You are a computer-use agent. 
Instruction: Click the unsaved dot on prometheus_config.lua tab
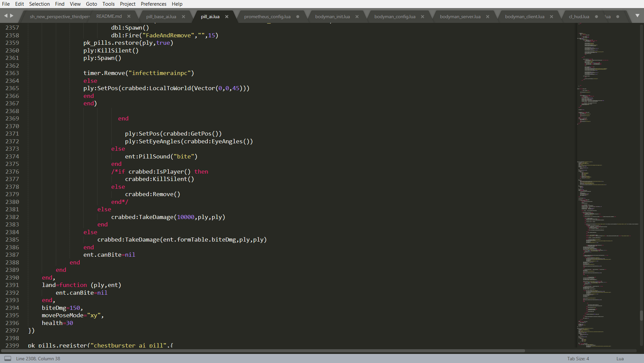coord(298,16)
